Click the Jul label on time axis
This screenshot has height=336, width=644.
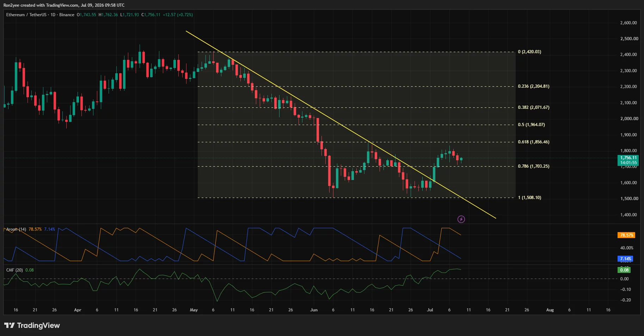[x=430, y=310]
